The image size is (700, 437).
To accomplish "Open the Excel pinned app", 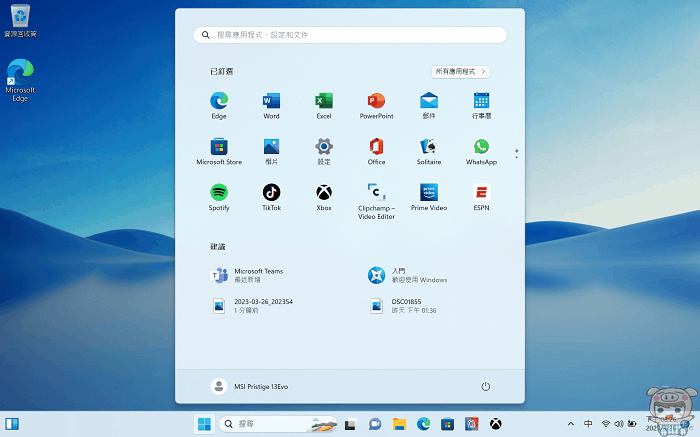I will pyautogui.click(x=324, y=105).
